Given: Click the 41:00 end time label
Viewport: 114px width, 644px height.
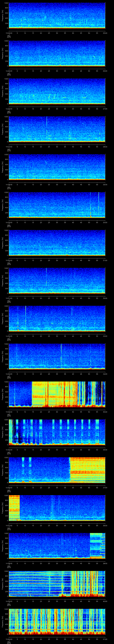Looking at the screenshot, I should click(105, 639).
